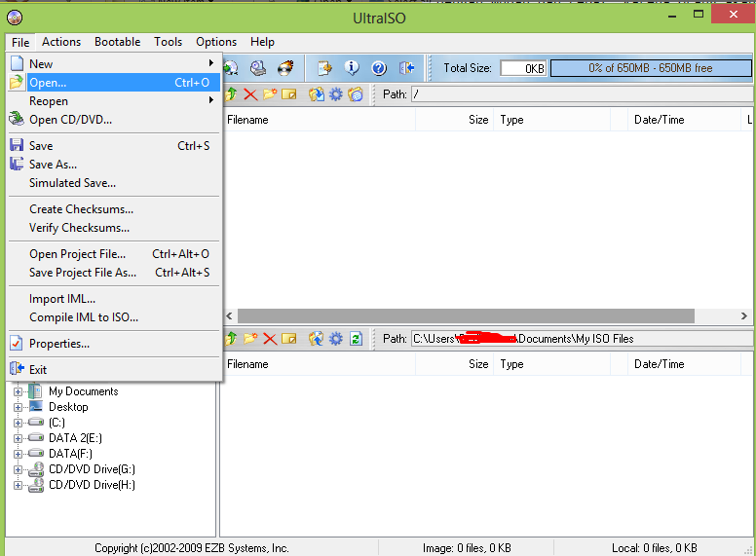Choose Exit from the File menu
This screenshot has height=556, width=756.
pyautogui.click(x=115, y=370)
